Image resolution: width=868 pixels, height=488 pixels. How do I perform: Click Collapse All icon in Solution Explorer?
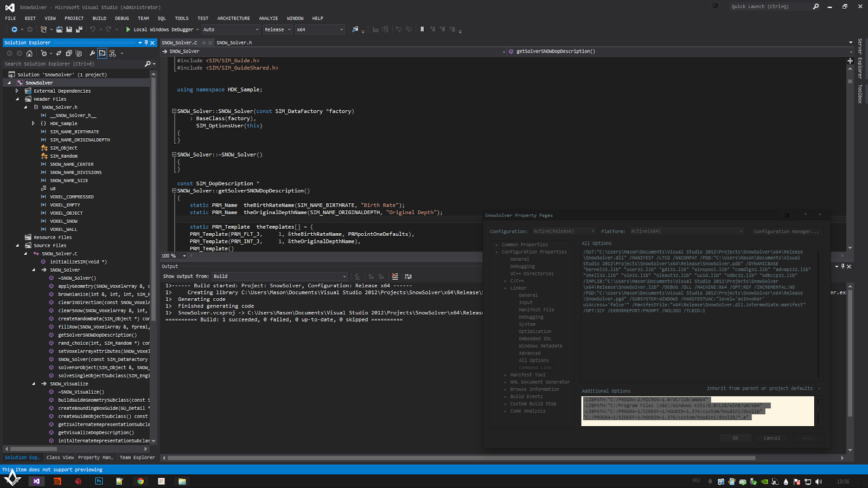click(x=69, y=54)
